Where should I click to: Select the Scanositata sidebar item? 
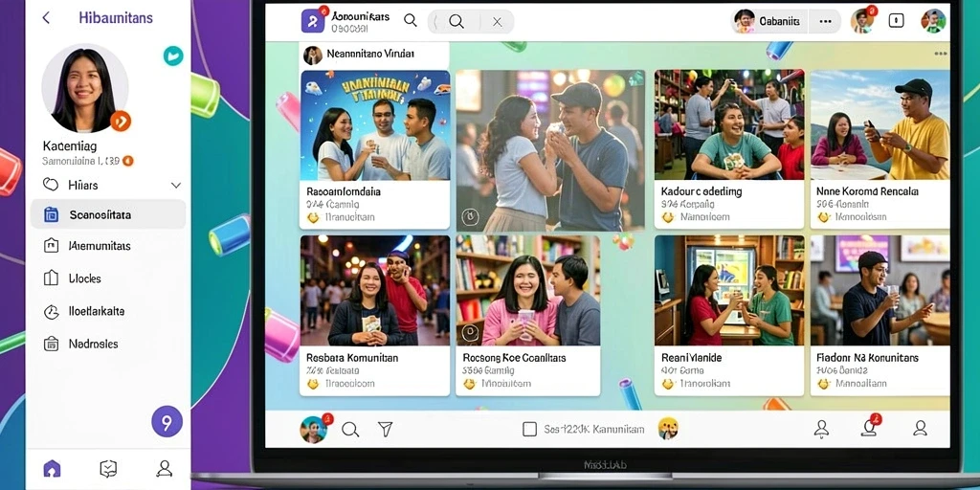click(x=108, y=215)
